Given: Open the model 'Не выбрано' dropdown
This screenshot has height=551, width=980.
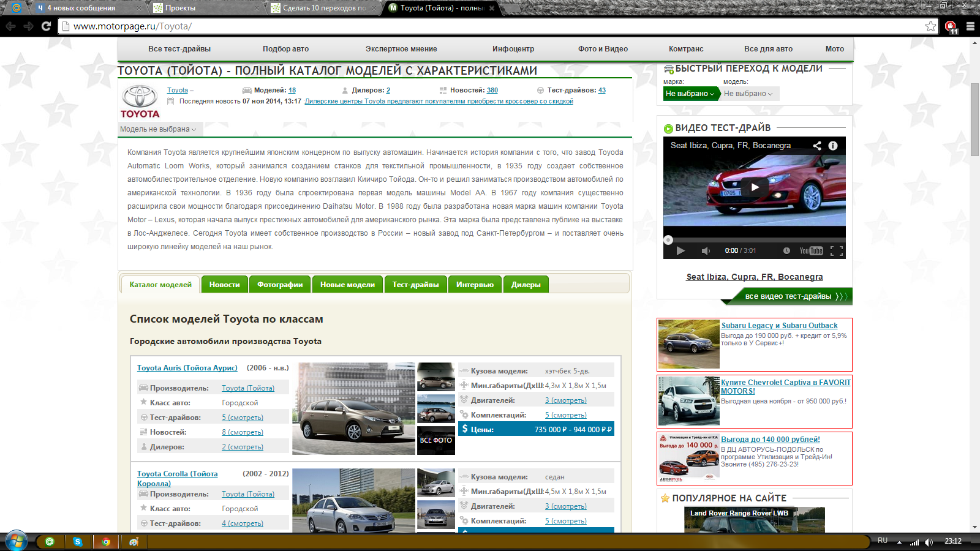Looking at the screenshot, I should point(750,94).
